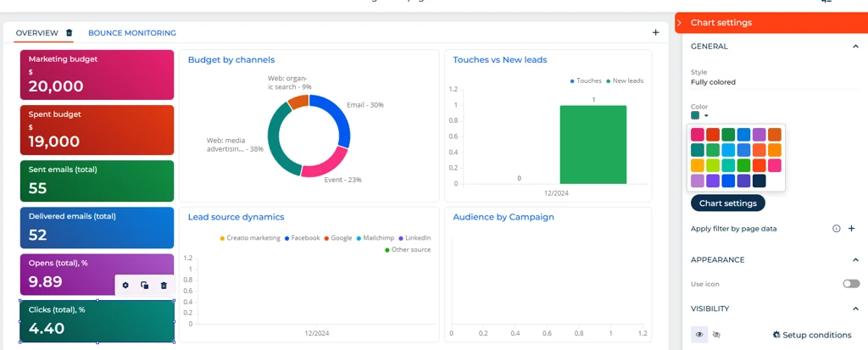Add a new tab with plus icon
This screenshot has height=350, width=868.
[655, 33]
